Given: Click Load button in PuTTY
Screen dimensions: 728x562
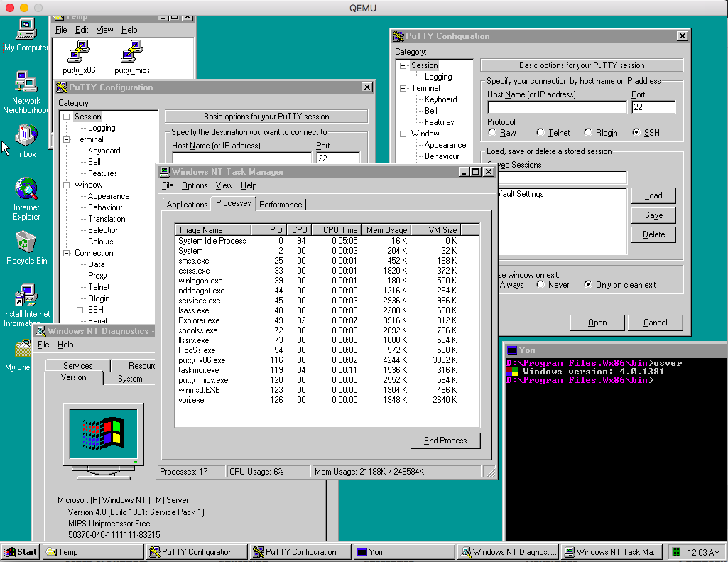Looking at the screenshot, I should pos(653,195).
